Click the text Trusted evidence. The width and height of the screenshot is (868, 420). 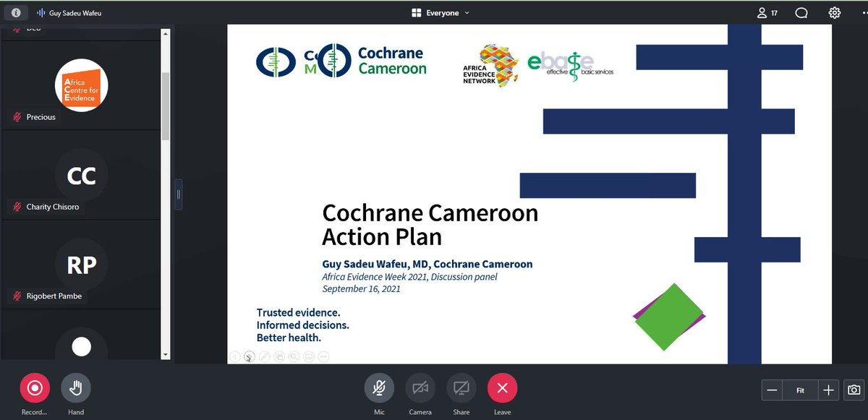[298, 312]
